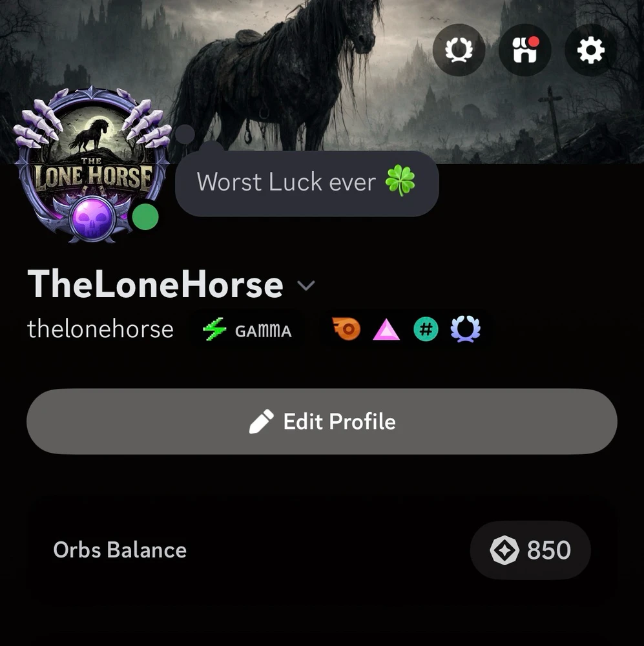Copy the thelonehorse username text

(x=100, y=329)
